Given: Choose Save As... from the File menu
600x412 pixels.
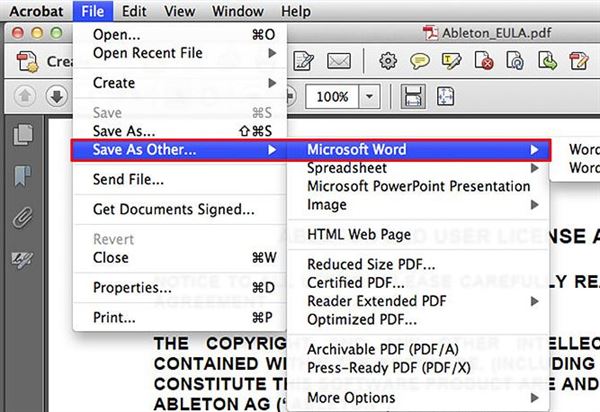Looking at the screenshot, I should point(179,131).
